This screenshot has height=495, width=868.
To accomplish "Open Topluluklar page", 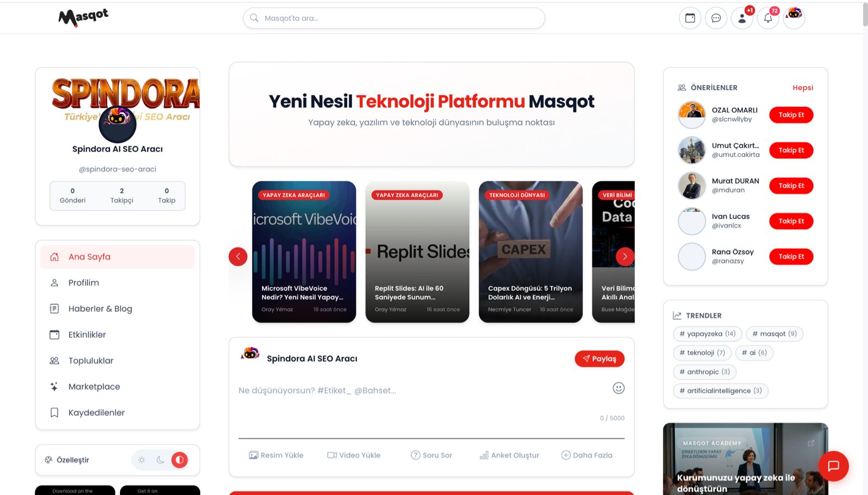I will (x=117, y=361).
